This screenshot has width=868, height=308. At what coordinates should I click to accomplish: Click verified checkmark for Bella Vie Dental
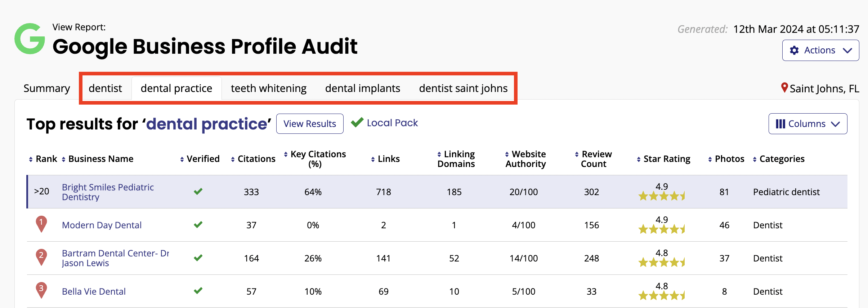[198, 290]
